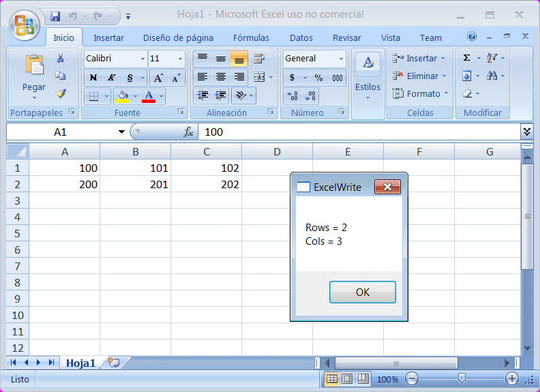Image resolution: width=540 pixels, height=392 pixels.
Task: Increase indent button
Action: (220, 95)
